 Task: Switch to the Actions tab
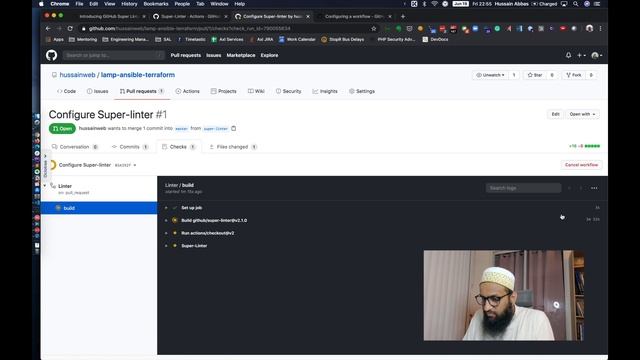[x=187, y=91]
